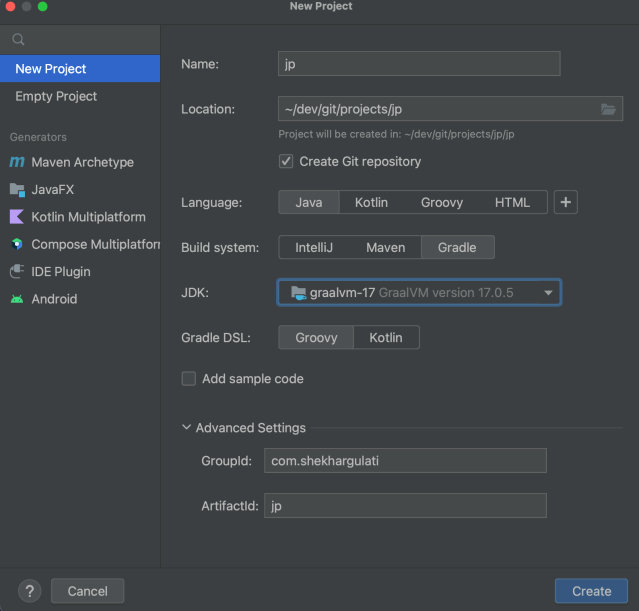The image size is (639, 611).
Task: Select the IDE Plugin generator icon
Action: (17, 272)
